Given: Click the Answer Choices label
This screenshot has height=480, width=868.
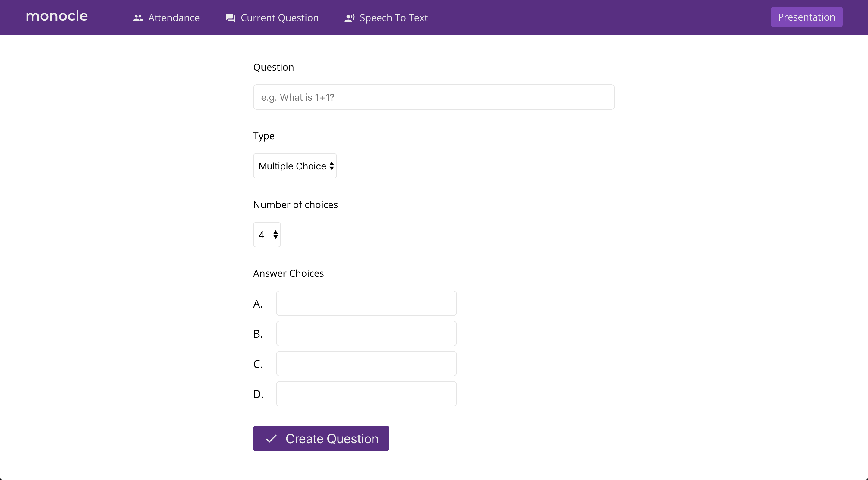Looking at the screenshot, I should click(288, 273).
